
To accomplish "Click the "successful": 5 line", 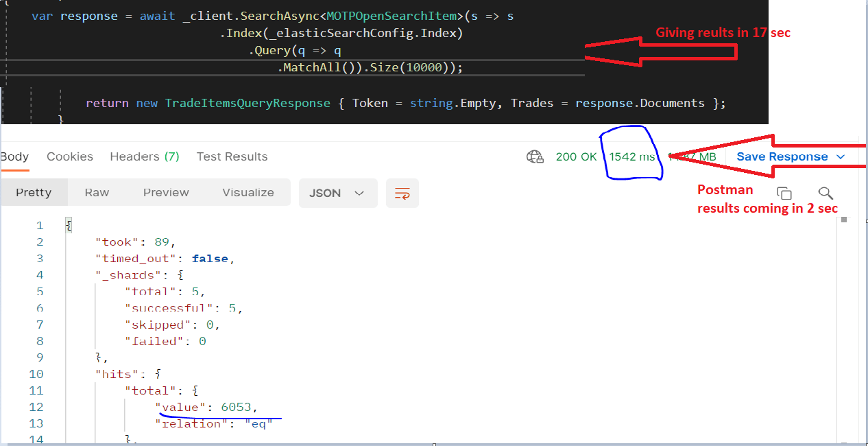I will point(184,308).
